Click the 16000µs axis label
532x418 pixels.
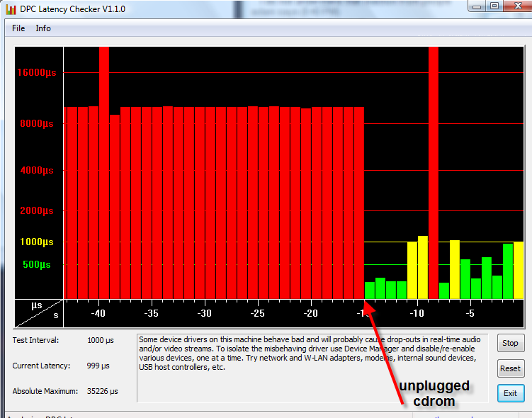(x=37, y=72)
